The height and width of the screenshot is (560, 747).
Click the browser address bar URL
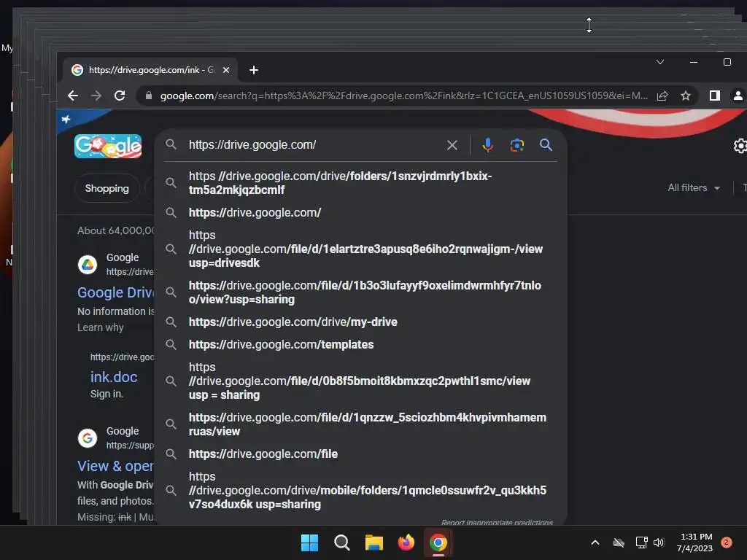(403, 96)
